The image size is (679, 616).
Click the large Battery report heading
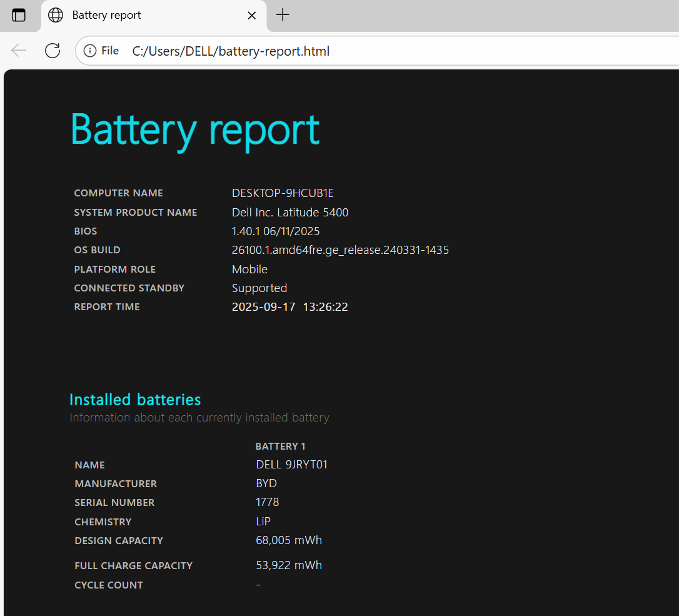click(194, 129)
